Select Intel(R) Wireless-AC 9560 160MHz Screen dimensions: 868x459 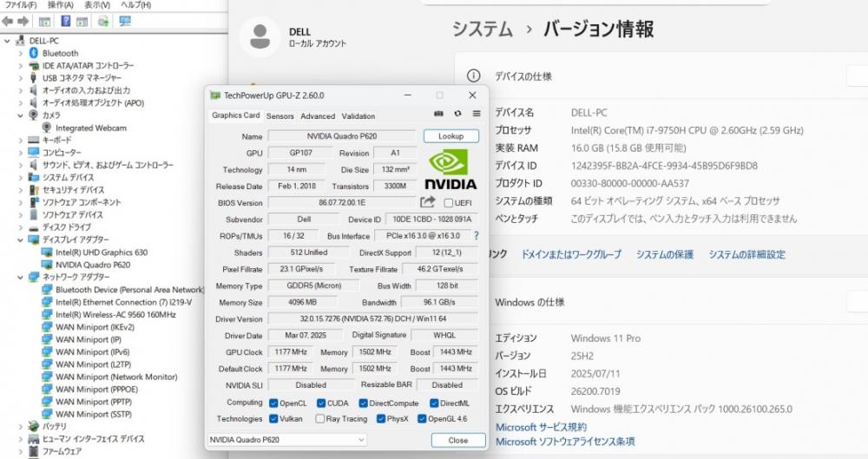click(115, 314)
